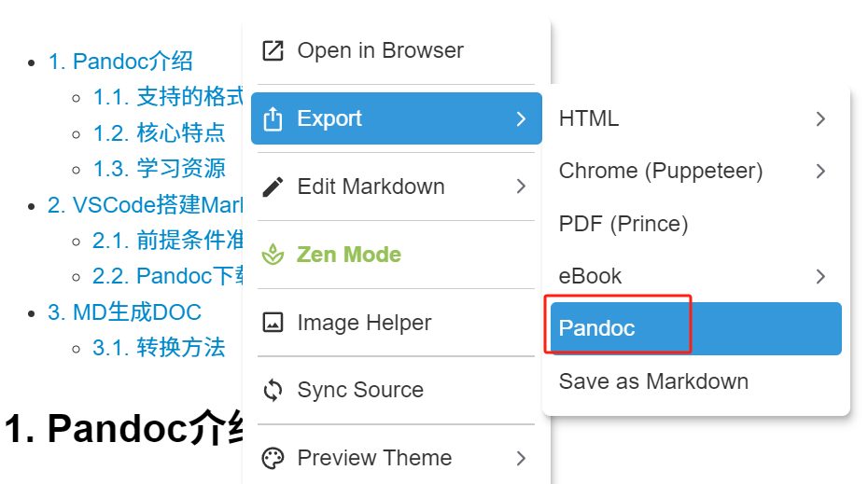Click the Preview Theme palette icon
Viewport: 868px width, 484px height.
click(x=273, y=458)
